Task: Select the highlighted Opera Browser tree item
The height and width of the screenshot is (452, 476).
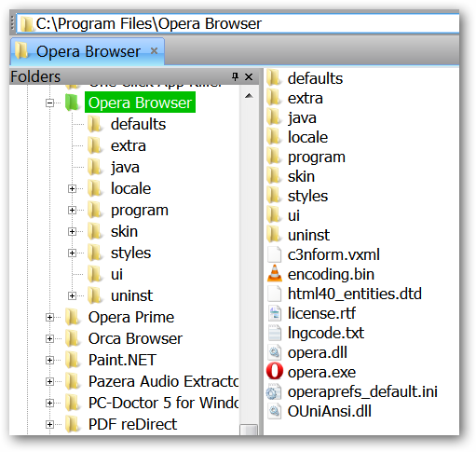Action: pos(140,103)
